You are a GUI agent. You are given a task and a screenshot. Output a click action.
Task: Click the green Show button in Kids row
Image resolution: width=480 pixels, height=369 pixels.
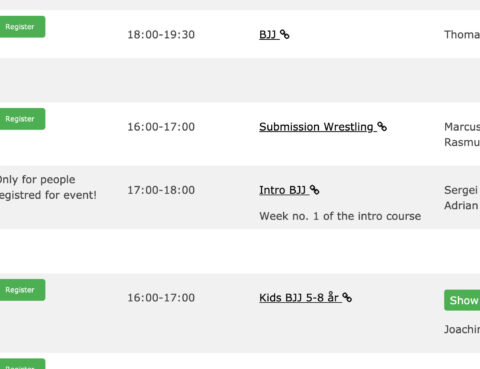[462, 300]
